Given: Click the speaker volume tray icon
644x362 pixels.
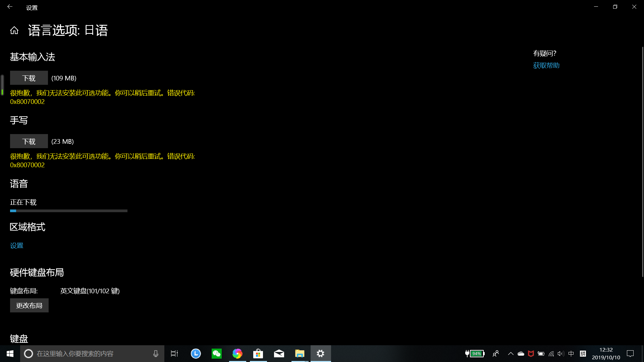Looking at the screenshot, I should click(x=561, y=354).
